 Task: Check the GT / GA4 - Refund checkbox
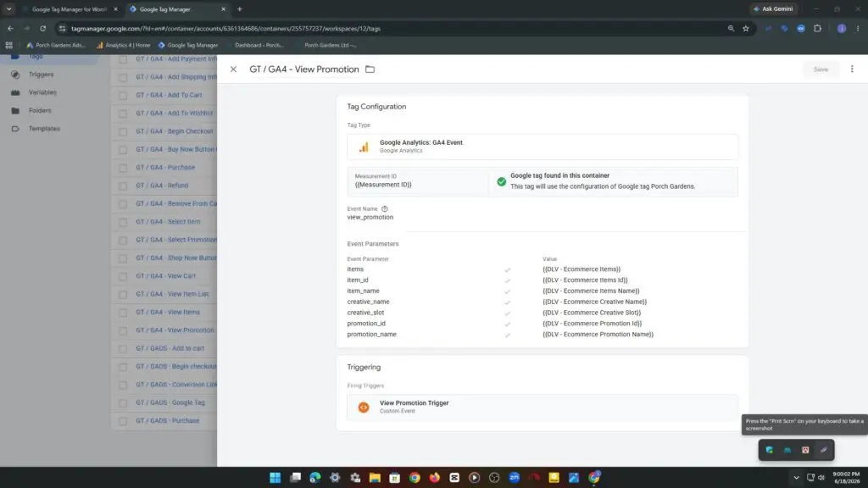pos(123,186)
